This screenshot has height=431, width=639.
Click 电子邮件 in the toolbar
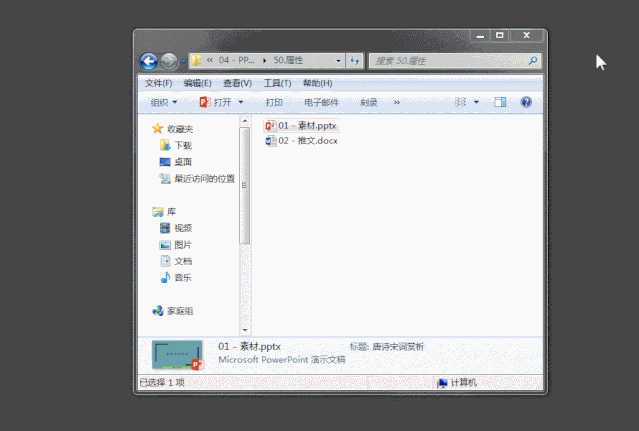(321, 102)
